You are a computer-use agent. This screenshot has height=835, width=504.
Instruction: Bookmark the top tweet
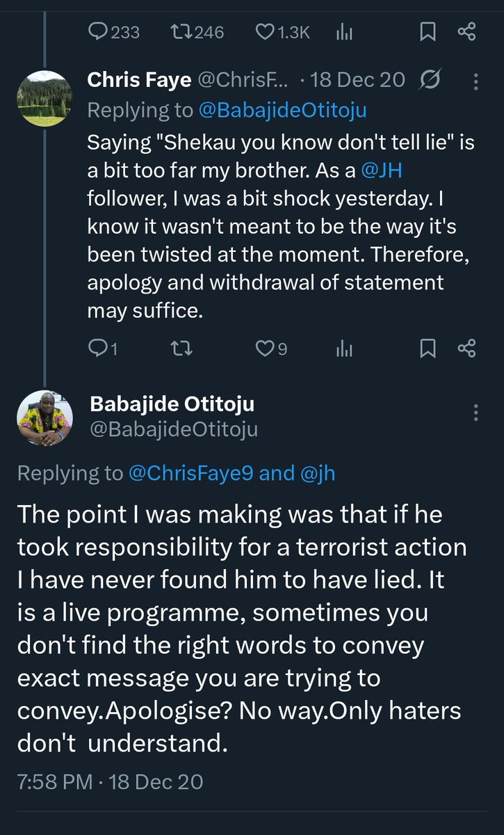click(429, 32)
